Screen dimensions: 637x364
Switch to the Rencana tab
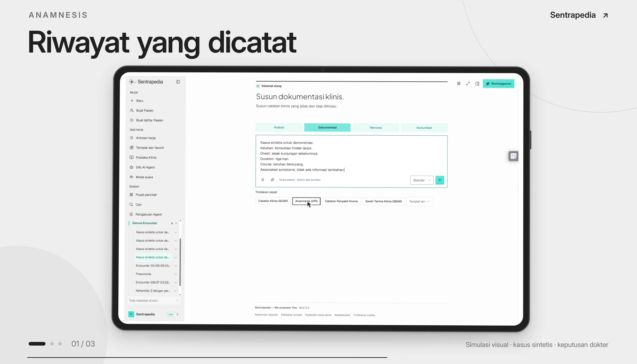click(376, 127)
